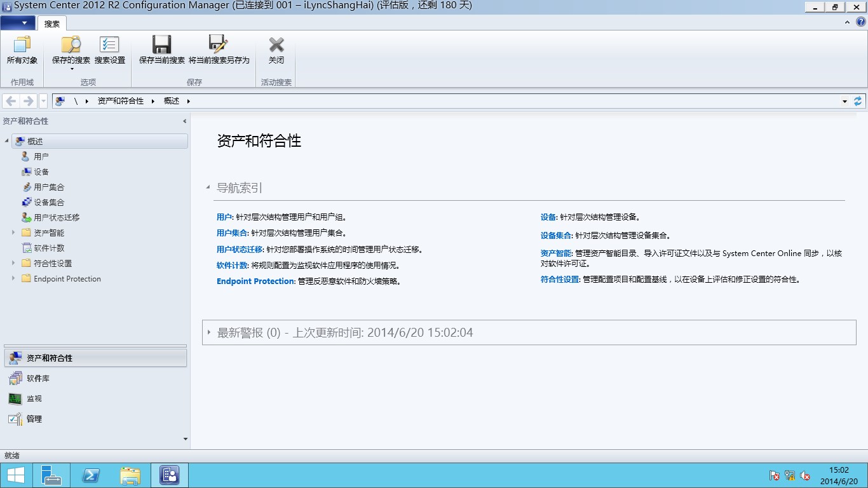Expand the Endpoint Protection tree arrow
This screenshot has height=488, width=868.
click(x=13, y=278)
